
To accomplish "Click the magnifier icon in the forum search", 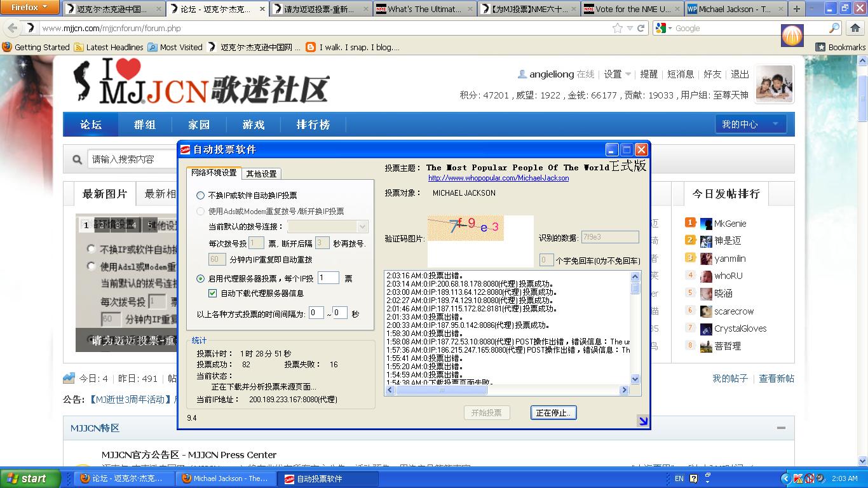I will pyautogui.click(x=78, y=159).
